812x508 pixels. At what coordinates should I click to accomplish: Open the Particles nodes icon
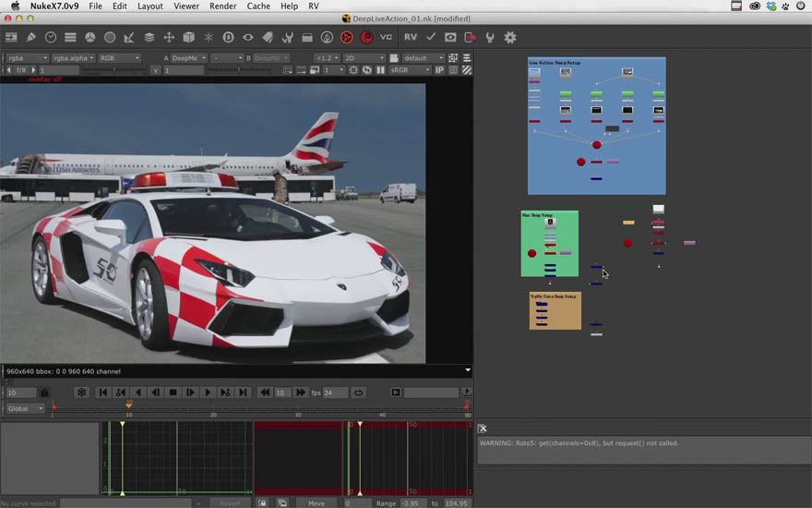[x=209, y=37]
